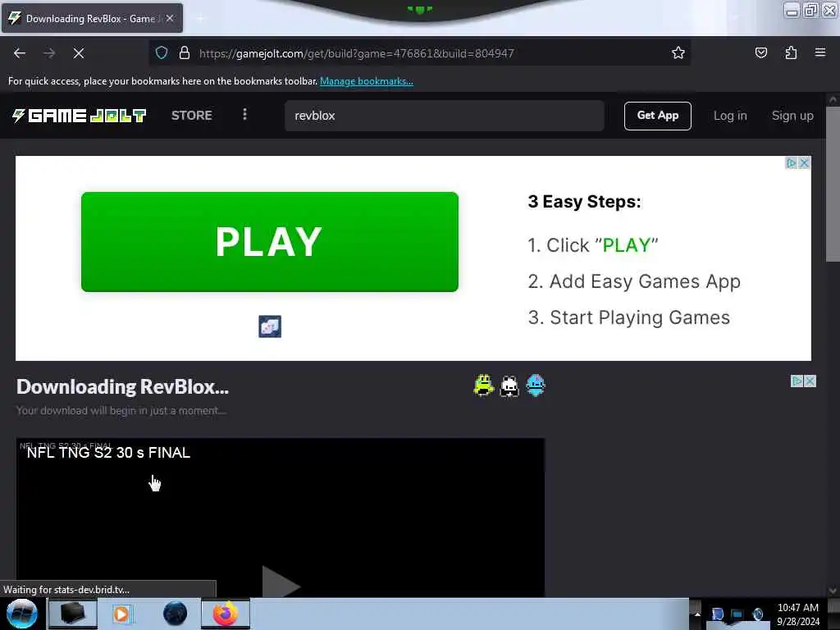Viewport: 840px width, 630px height.
Task: Click the green frog pixel character
Action: [484, 386]
